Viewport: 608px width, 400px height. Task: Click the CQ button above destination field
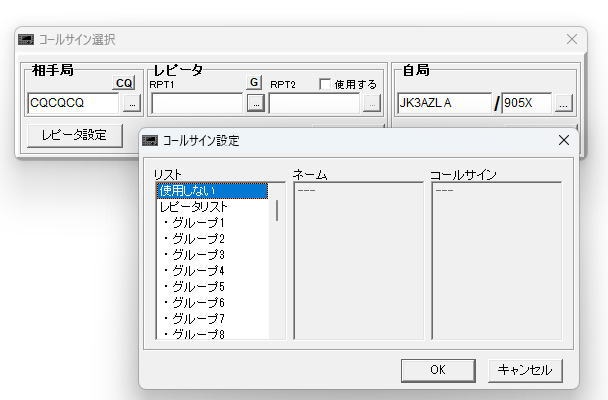124,83
